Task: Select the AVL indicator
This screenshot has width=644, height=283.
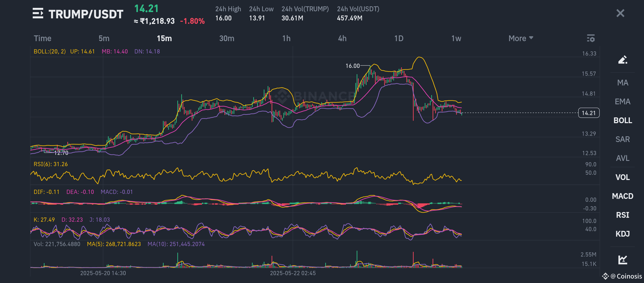Action: click(x=623, y=158)
